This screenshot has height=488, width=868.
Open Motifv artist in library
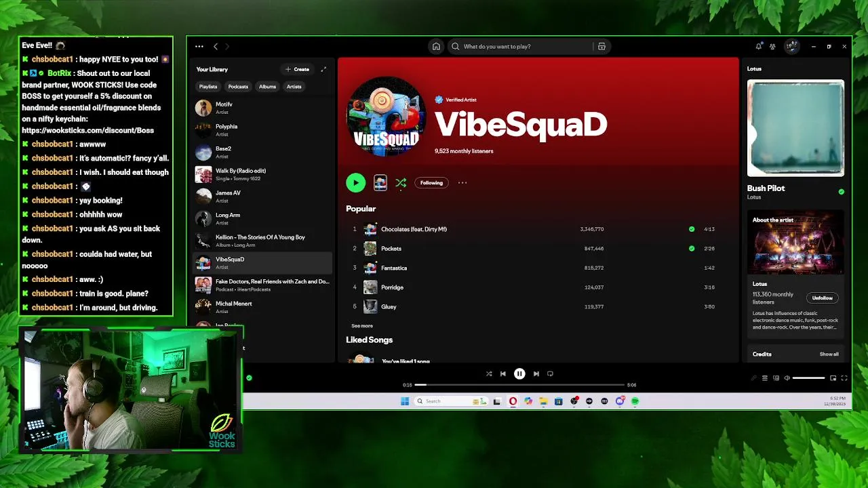click(x=262, y=108)
